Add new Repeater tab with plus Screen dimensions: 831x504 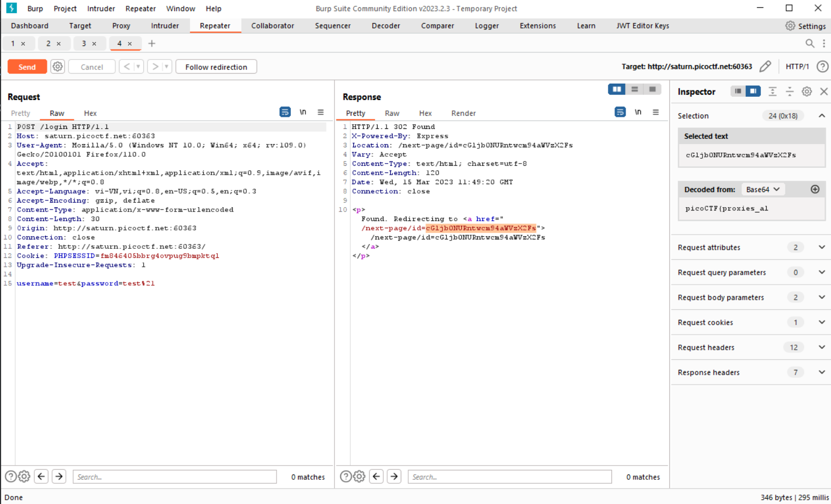[152, 44]
